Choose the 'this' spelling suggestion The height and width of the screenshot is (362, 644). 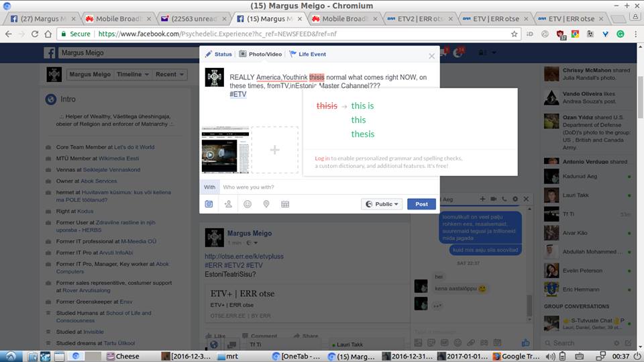point(358,120)
